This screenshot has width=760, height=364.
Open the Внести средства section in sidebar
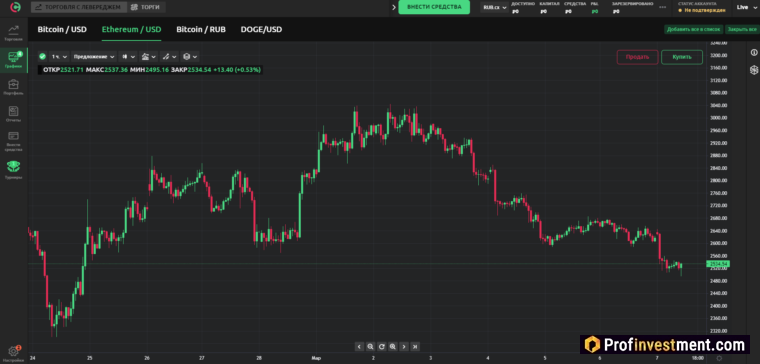tap(14, 141)
